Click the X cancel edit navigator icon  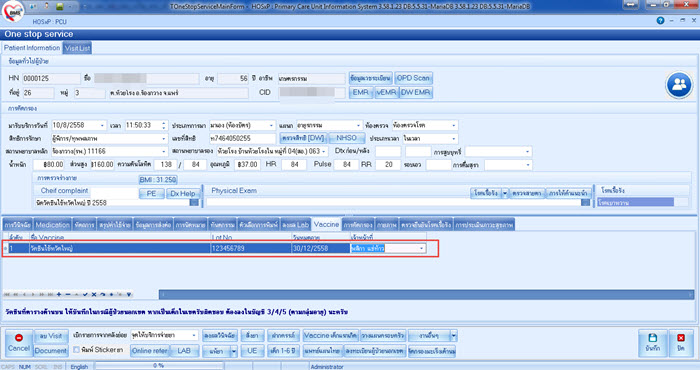click(x=94, y=295)
